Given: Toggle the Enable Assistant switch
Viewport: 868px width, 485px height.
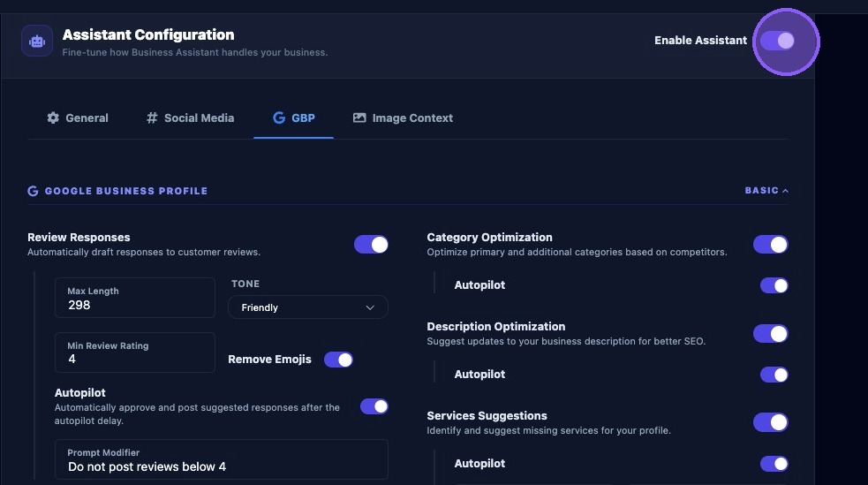Looking at the screenshot, I should 777,41.
